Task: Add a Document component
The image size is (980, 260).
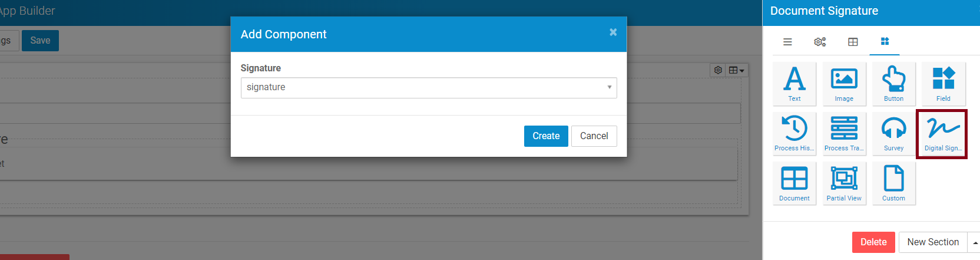Action: pos(794,183)
